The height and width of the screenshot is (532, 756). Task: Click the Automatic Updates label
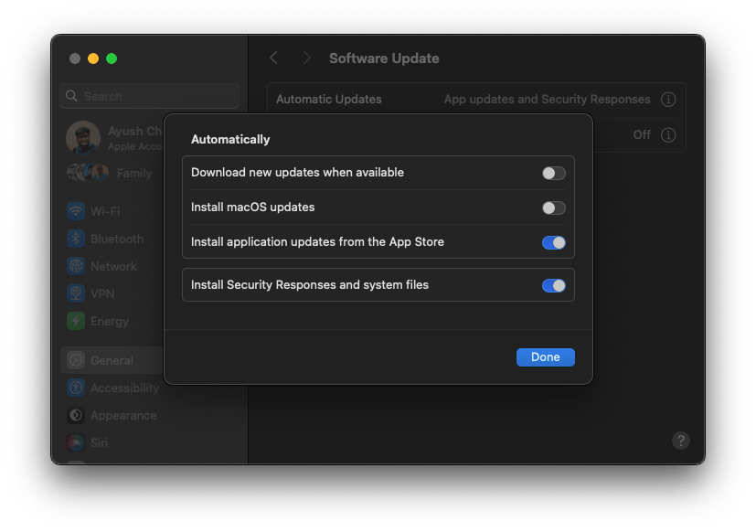click(x=329, y=100)
